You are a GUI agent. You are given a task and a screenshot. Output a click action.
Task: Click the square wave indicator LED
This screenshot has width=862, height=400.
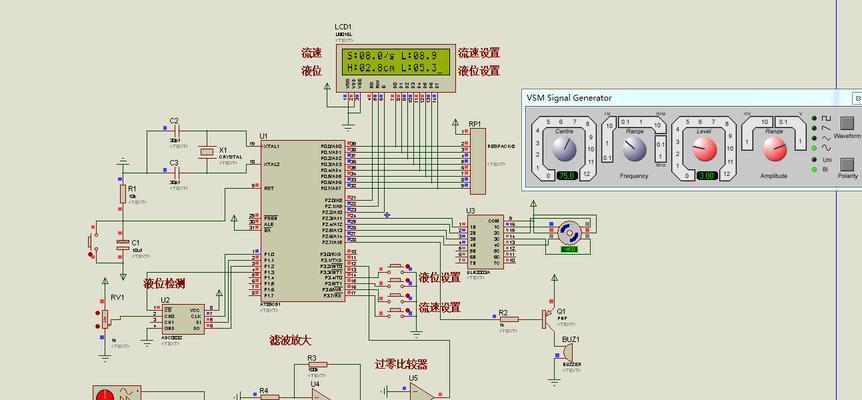pos(814,118)
